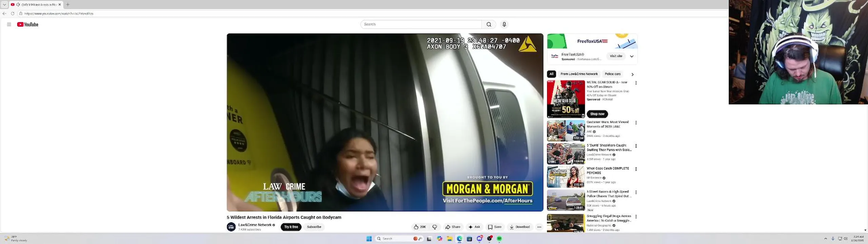Open the volume speaker tray icon
Viewport: 868px width, 244px height.
click(846, 239)
